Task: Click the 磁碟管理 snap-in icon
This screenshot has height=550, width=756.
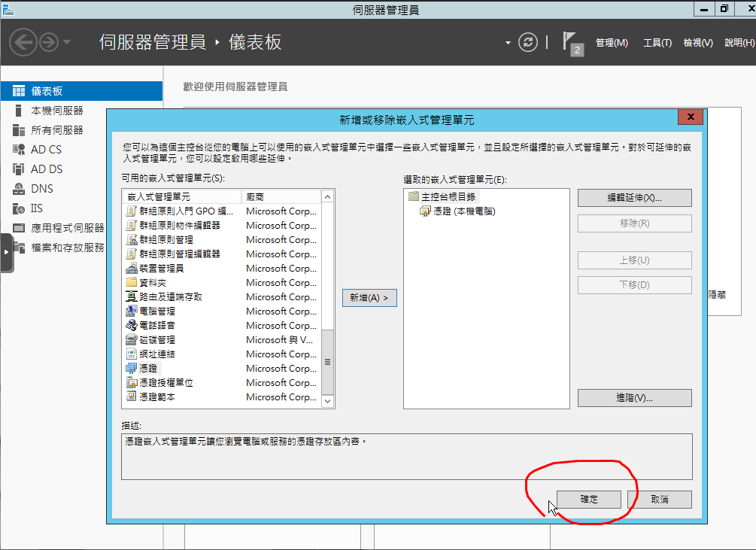Action: point(131,339)
